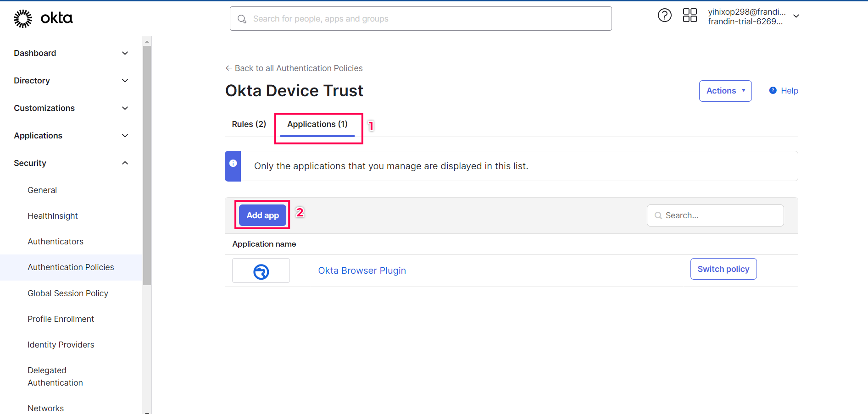Screen dimensions: 868x414
Task: Click the Add app button
Action: tap(262, 215)
